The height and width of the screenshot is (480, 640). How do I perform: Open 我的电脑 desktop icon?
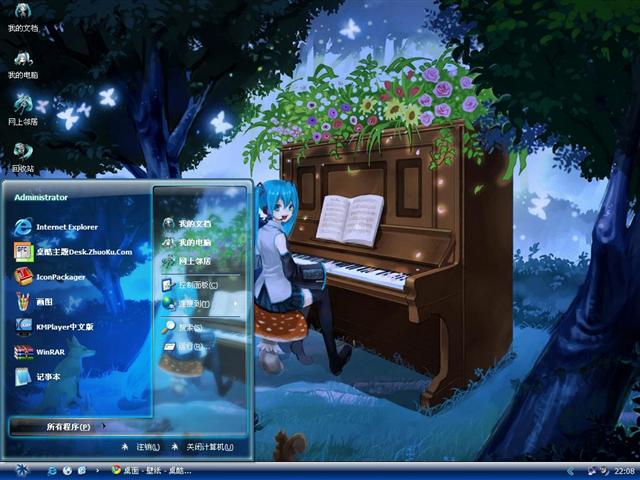pyautogui.click(x=23, y=64)
